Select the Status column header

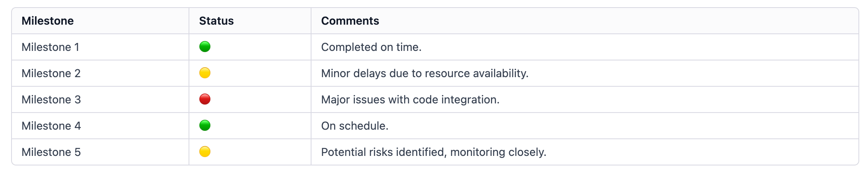pos(216,21)
